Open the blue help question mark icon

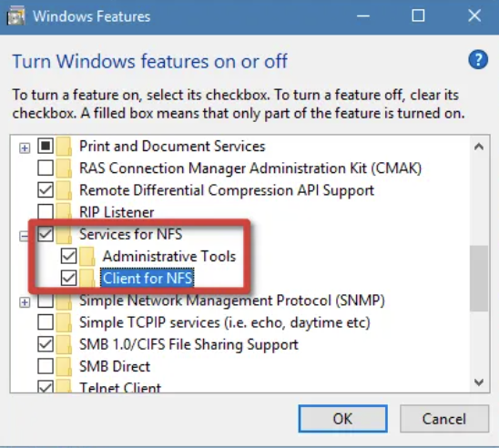[x=478, y=59]
